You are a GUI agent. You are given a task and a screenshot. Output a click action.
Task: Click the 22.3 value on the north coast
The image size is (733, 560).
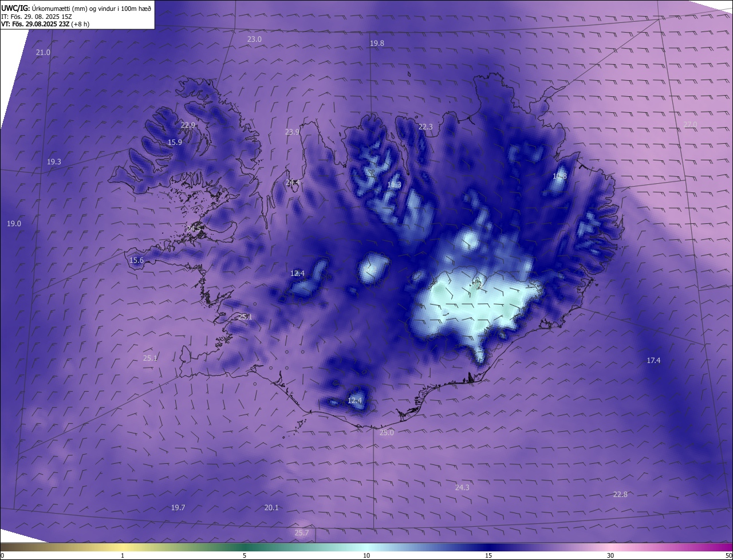(x=425, y=127)
